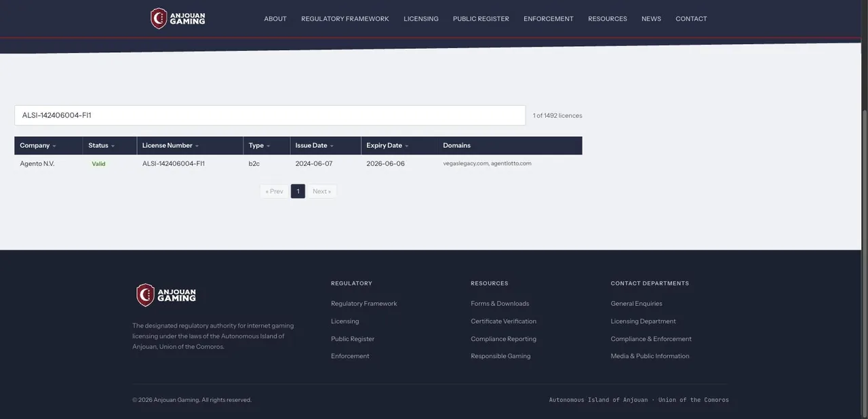Image resolution: width=868 pixels, height=419 pixels.
Task: Open Media & Public Information link
Action: point(650,356)
